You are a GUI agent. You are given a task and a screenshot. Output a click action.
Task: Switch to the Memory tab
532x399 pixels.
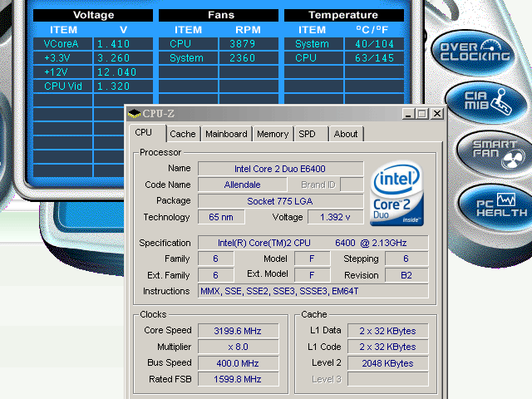tap(273, 134)
